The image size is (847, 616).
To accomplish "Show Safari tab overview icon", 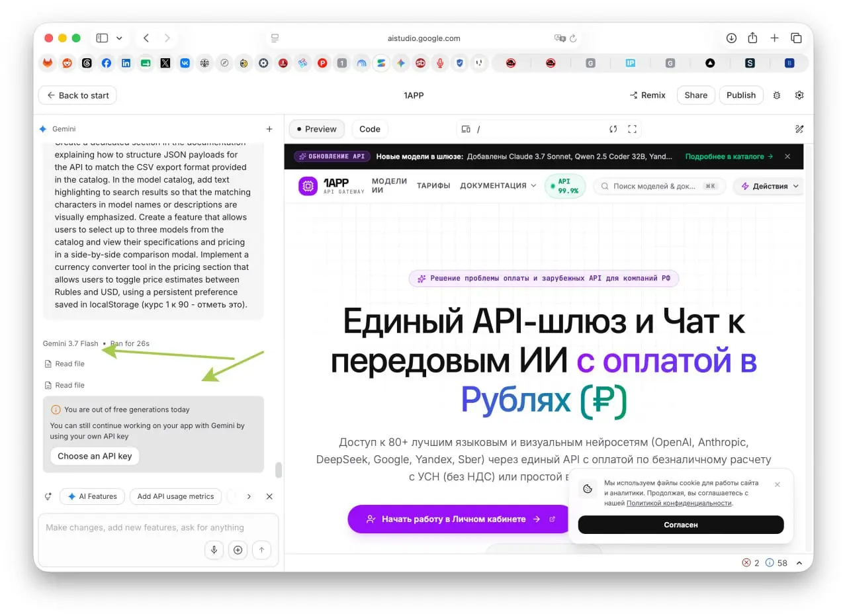I will point(796,38).
